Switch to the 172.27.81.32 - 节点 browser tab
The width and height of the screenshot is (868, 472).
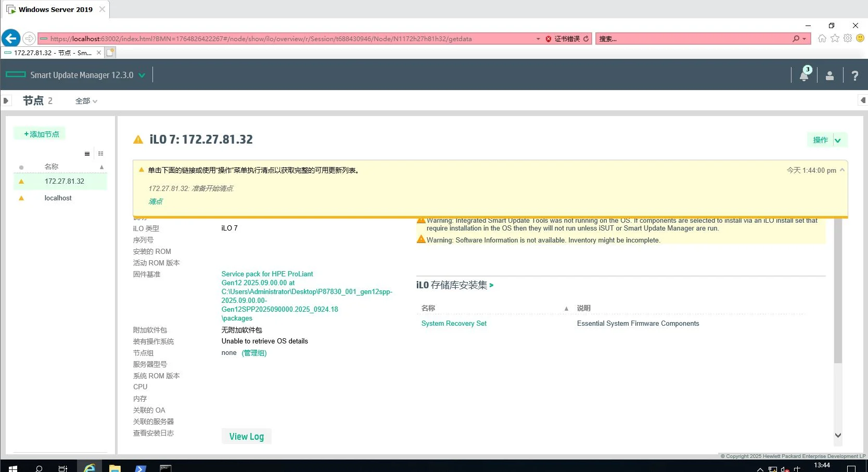click(53, 53)
